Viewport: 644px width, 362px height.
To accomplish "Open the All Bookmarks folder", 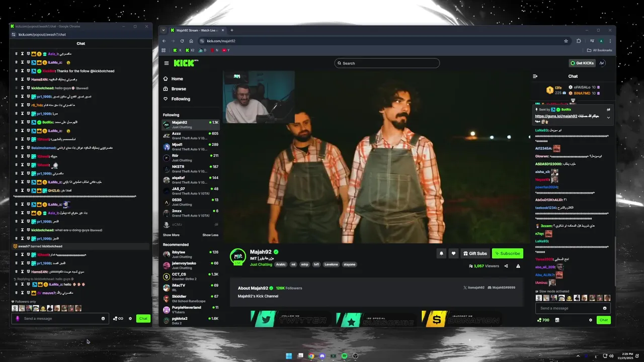I will [x=600, y=50].
